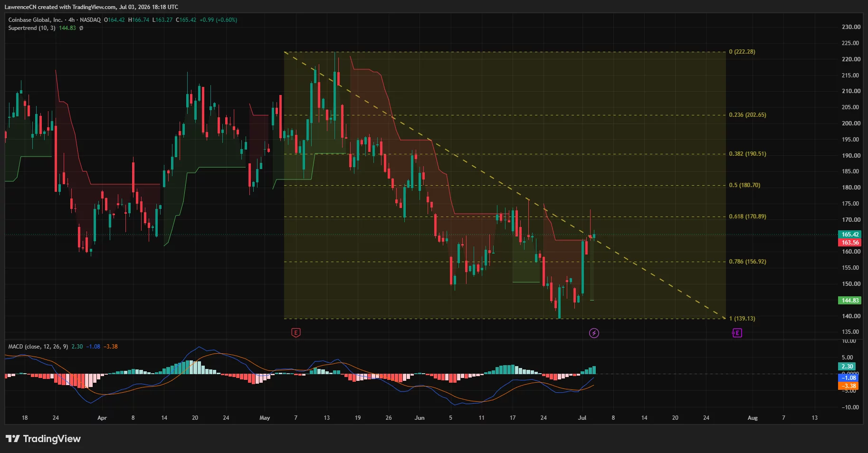Click the Aug label on time axis
Viewport: 868px width, 453px height.
pos(753,418)
